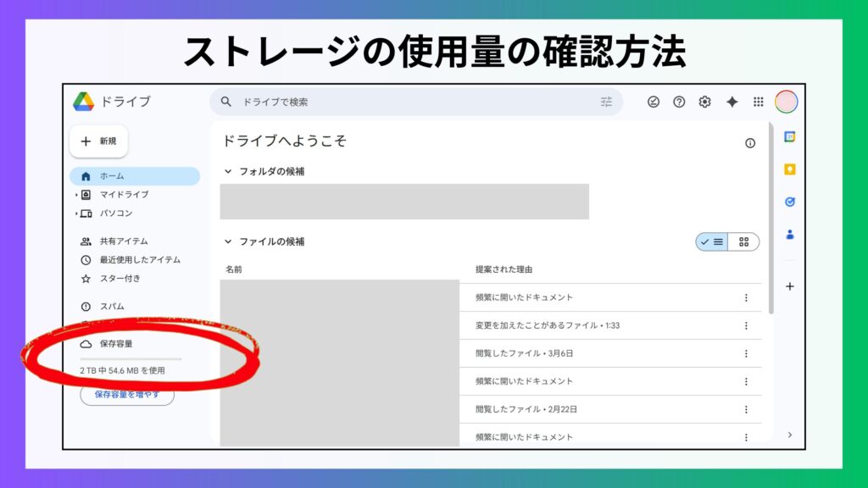This screenshot has height=488, width=868.
Task: Select 共有アイテム in the sidebar
Action: coord(123,241)
